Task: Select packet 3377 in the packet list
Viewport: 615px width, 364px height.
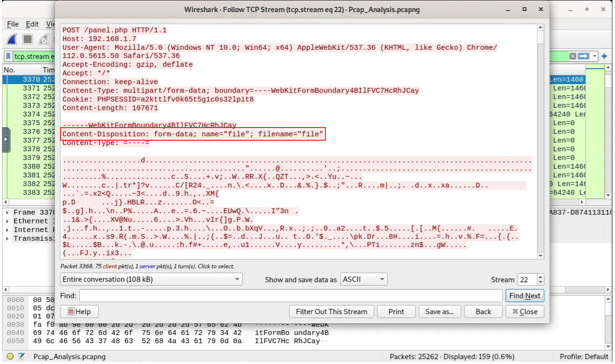Action: (29, 140)
